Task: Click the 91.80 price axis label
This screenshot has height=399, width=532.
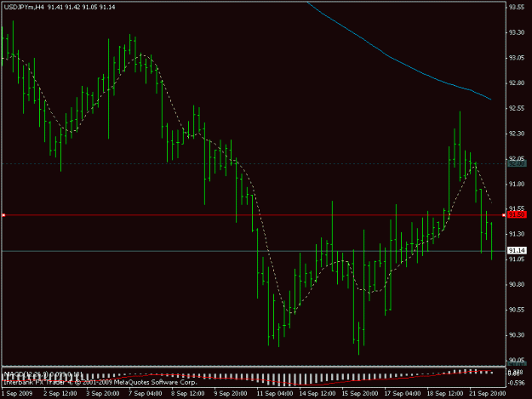Action: (517, 184)
